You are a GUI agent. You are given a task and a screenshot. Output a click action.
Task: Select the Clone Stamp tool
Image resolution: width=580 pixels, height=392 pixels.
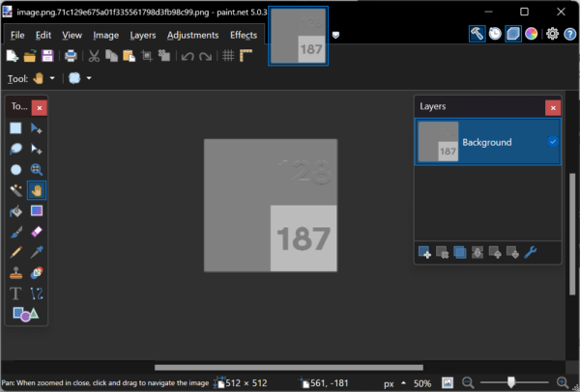pos(15,273)
